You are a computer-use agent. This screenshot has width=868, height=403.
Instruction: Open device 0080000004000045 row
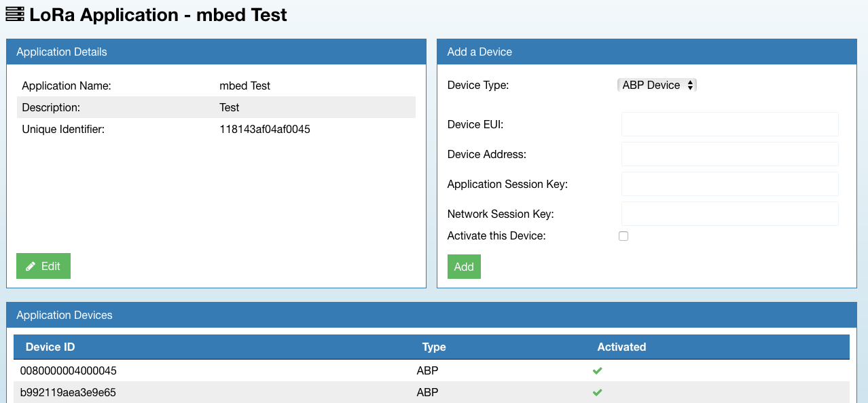pos(64,370)
